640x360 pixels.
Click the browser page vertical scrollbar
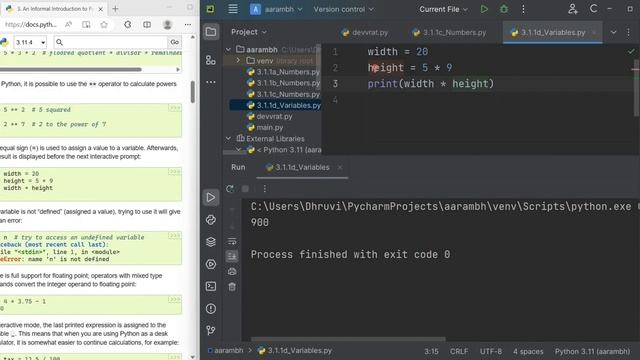tap(193, 91)
